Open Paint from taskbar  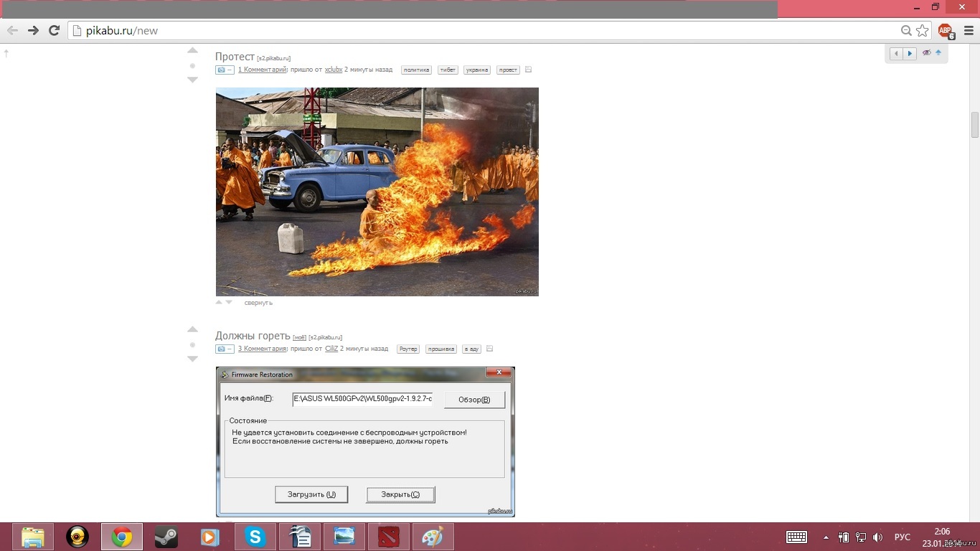433,537
